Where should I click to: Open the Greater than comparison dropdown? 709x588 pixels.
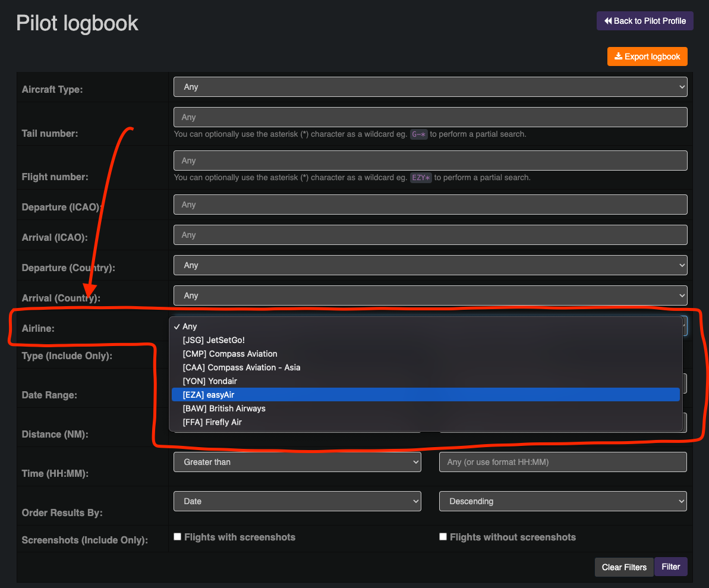pos(297,462)
